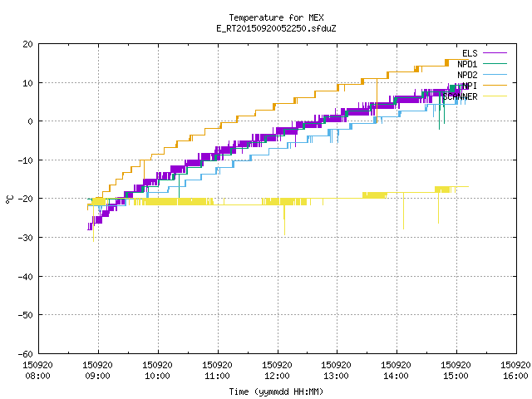Click the blue NPD2 legend line sample
The height and width of the screenshot is (399, 532).
click(495, 74)
